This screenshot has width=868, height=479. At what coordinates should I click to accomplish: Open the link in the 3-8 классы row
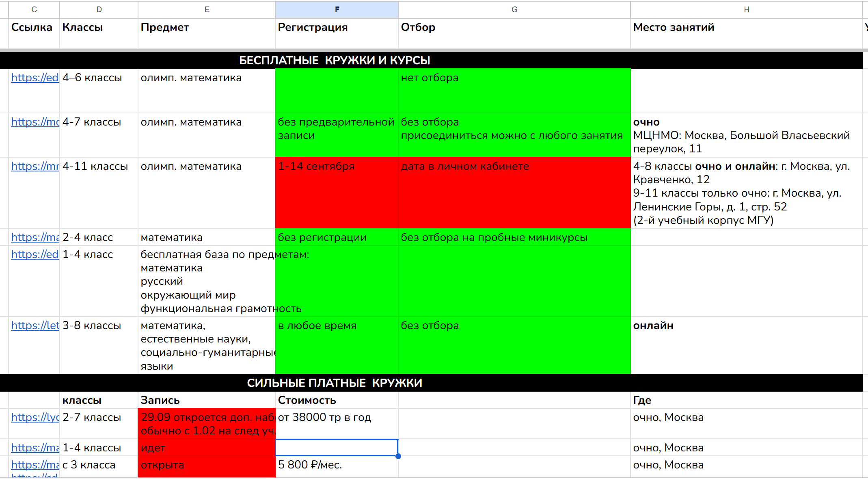[35, 325]
